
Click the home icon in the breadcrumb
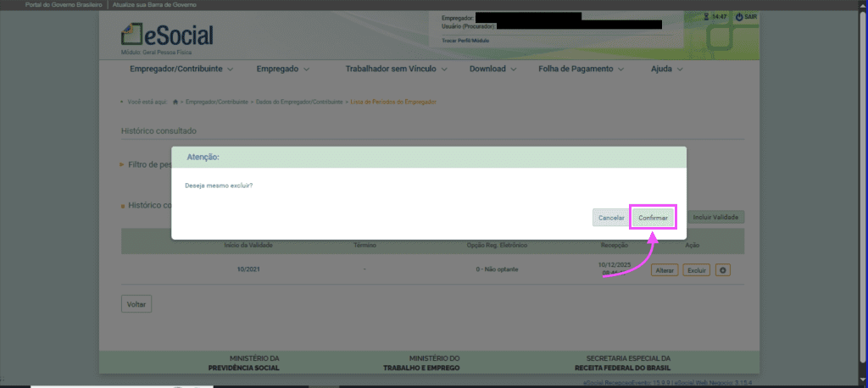175,102
